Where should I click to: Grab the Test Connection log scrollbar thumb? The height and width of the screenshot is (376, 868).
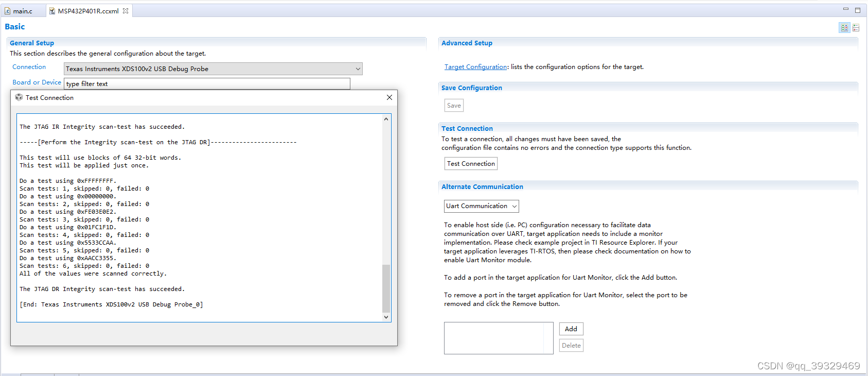point(386,288)
